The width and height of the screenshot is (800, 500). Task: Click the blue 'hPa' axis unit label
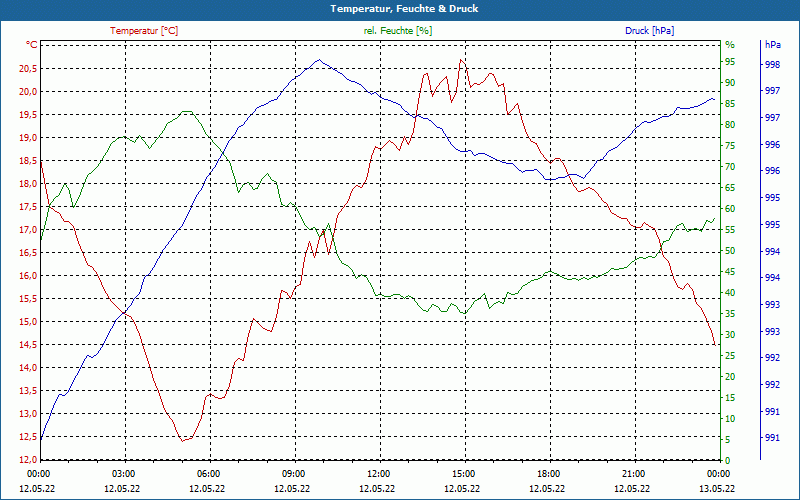click(772, 45)
